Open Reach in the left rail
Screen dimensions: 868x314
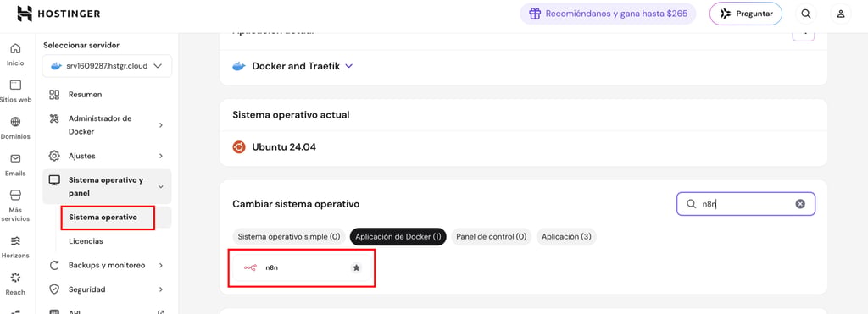[x=15, y=284]
